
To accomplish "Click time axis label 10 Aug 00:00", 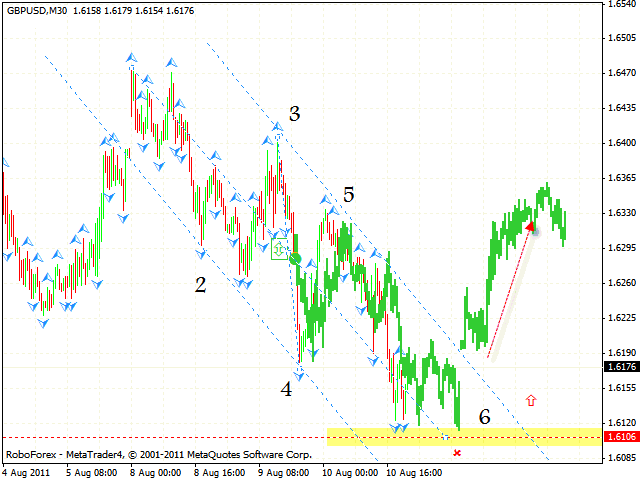I will [350, 473].
